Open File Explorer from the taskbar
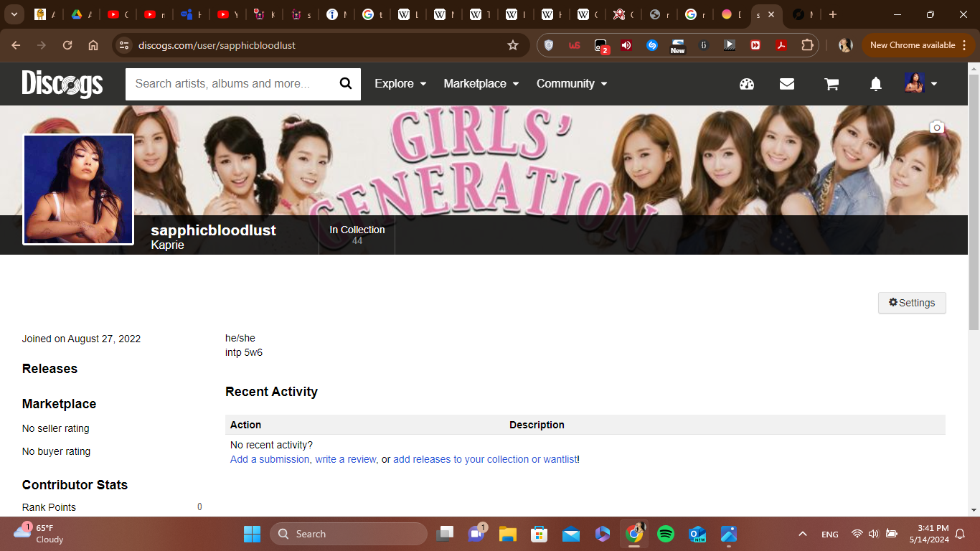This screenshot has height=551, width=980. click(508, 534)
